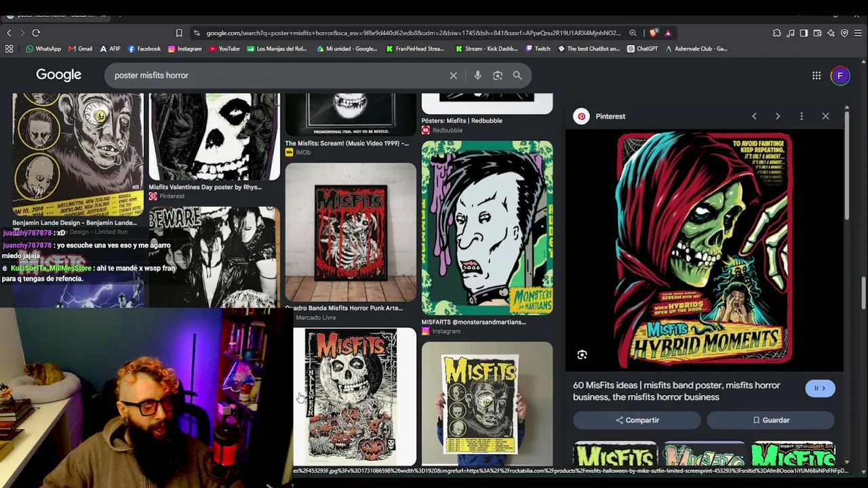Click the Guardar save button
Image resolution: width=868 pixels, height=488 pixels.
[x=771, y=420]
